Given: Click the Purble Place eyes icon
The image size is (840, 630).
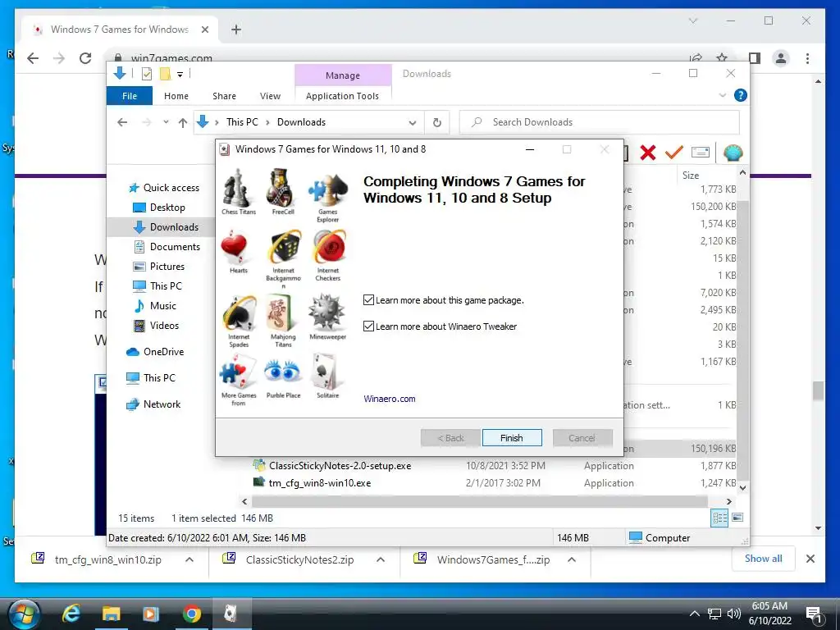Looking at the screenshot, I should pyautogui.click(x=282, y=372).
